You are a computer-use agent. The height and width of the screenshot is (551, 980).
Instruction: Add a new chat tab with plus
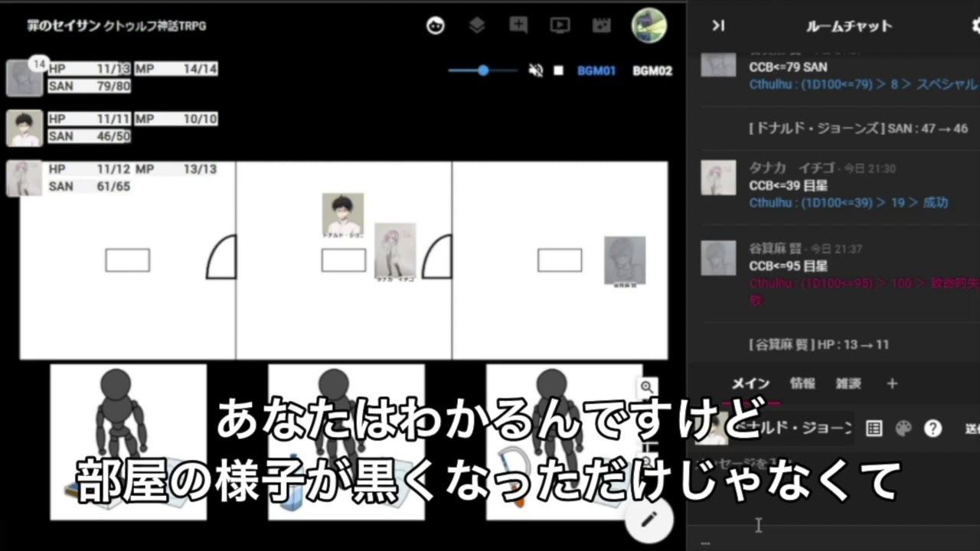tap(892, 383)
